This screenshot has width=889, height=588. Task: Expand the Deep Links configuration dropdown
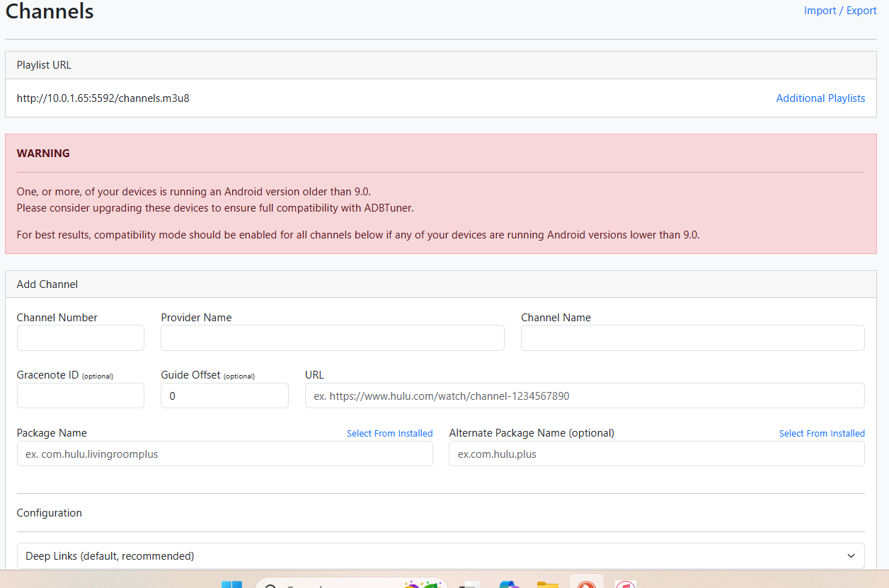tap(440, 555)
